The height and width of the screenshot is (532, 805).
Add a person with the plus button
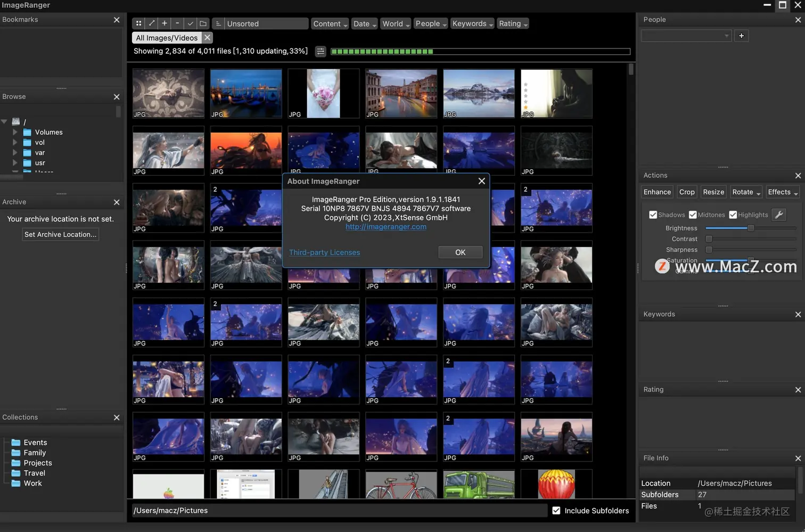click(741, 36)
